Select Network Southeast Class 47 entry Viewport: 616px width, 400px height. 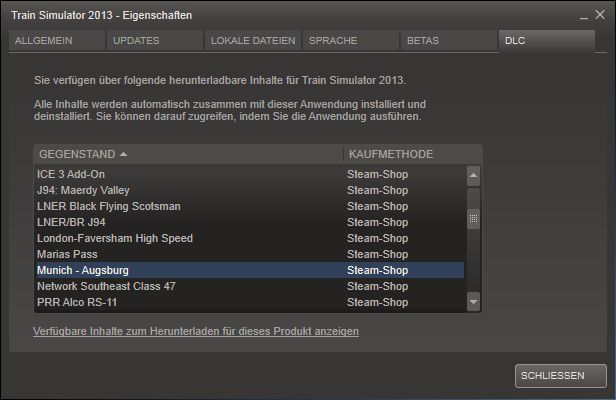pos(249,286)
